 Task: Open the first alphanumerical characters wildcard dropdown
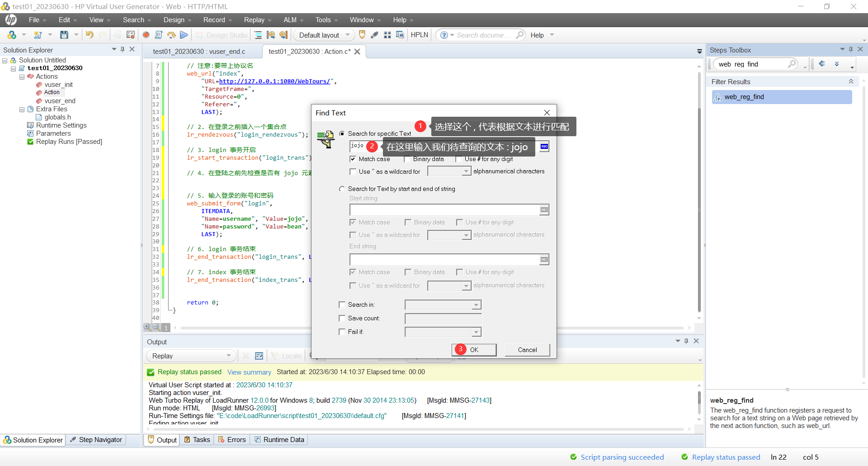pyautogui.click(x=449, y=171)
